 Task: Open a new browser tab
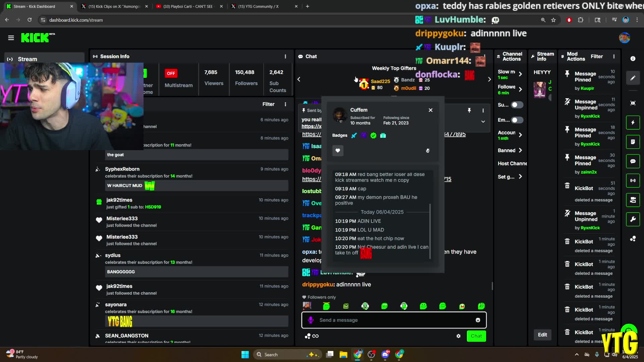click(x=308, y=6)
